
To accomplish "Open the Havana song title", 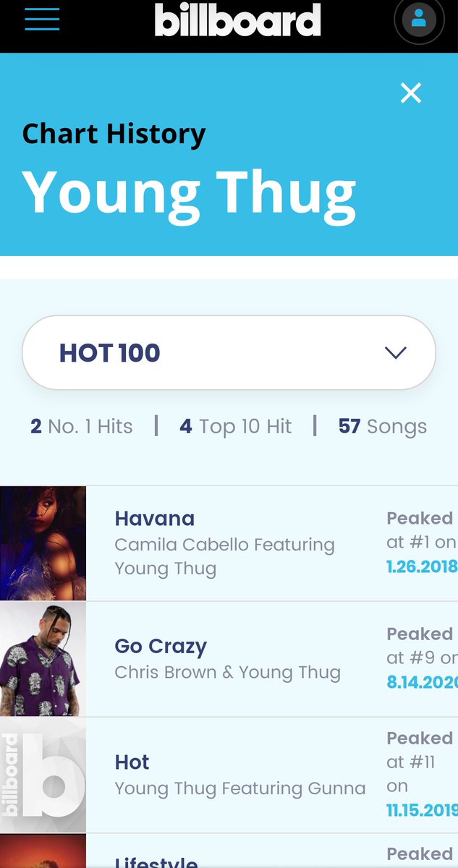I will click(155, 519).
